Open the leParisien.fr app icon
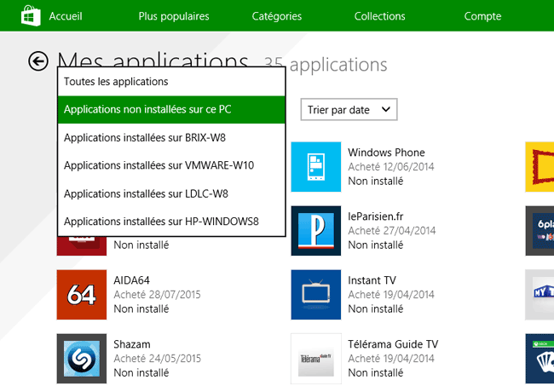The height and width of the screenshot is (392, 554). click(316, 231)
